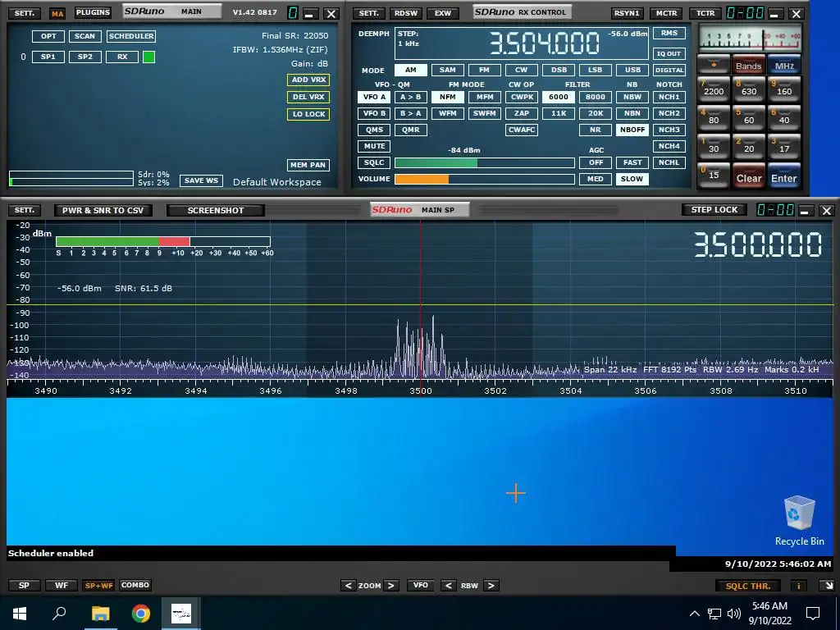Toggle the MUTE button
This screenshot has height=630, width=840.
click(374, 146)
